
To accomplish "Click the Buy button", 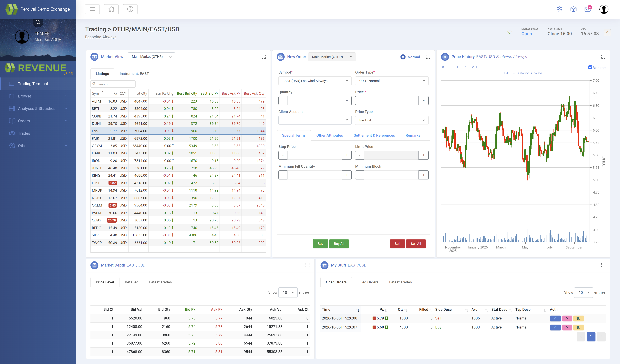I will pyautogui.click(x=320, y=244).
